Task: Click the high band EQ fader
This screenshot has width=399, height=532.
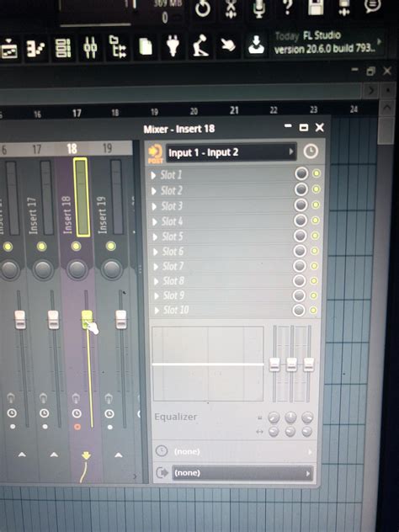Action: 308,364
